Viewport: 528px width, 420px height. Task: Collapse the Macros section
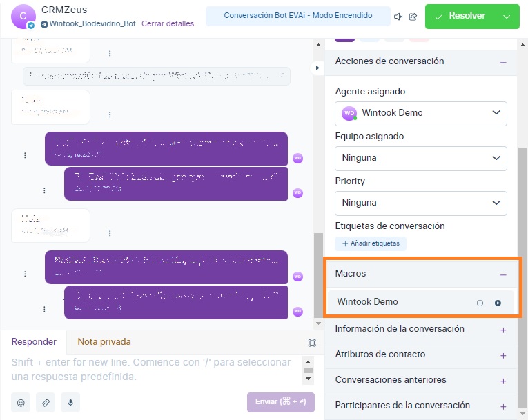(x=503, y=274)
